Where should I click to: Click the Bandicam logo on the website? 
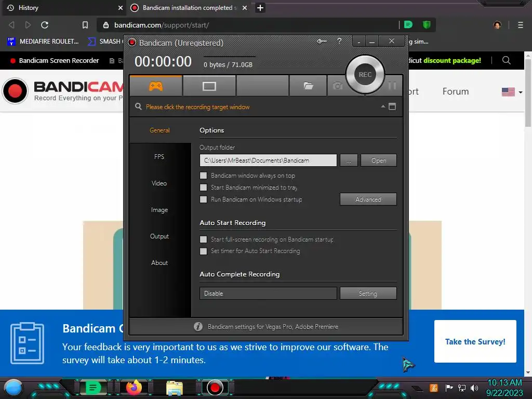click(63, 90)
